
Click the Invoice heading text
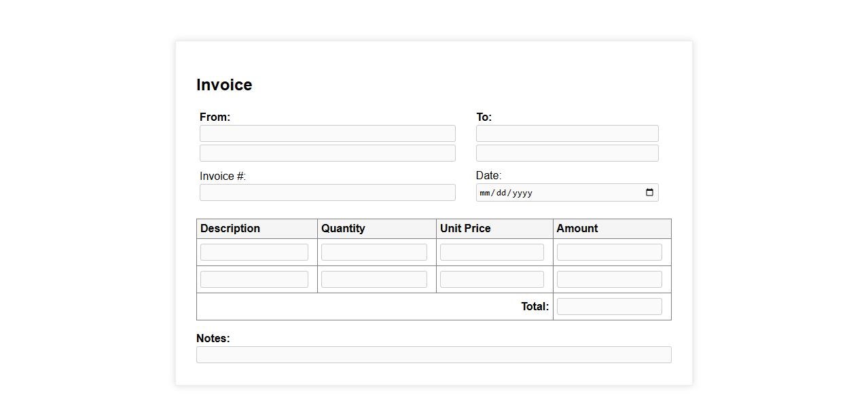click(224, 85)
